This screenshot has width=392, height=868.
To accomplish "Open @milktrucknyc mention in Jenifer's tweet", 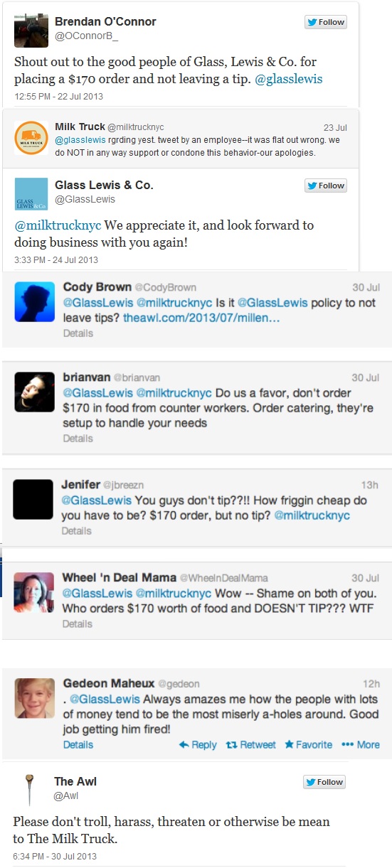I will [x=312, y=515].
